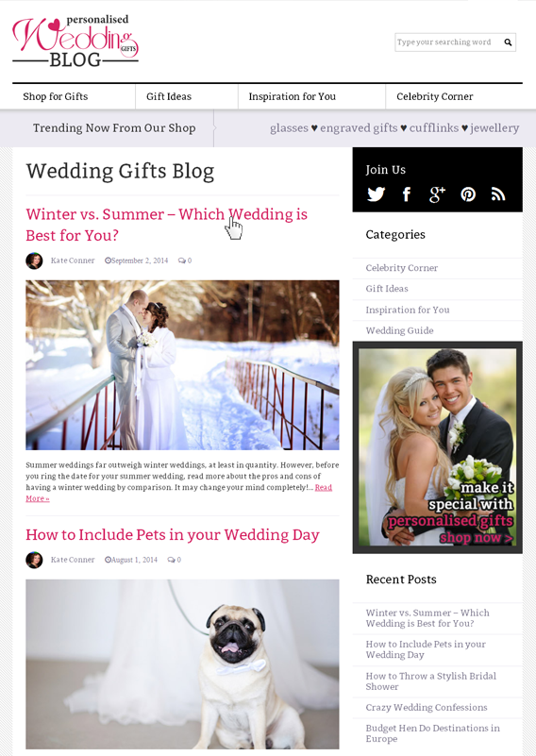Open Wedding Guide category
The height and width of the screenshot is (756, 536).
point(399,330)
